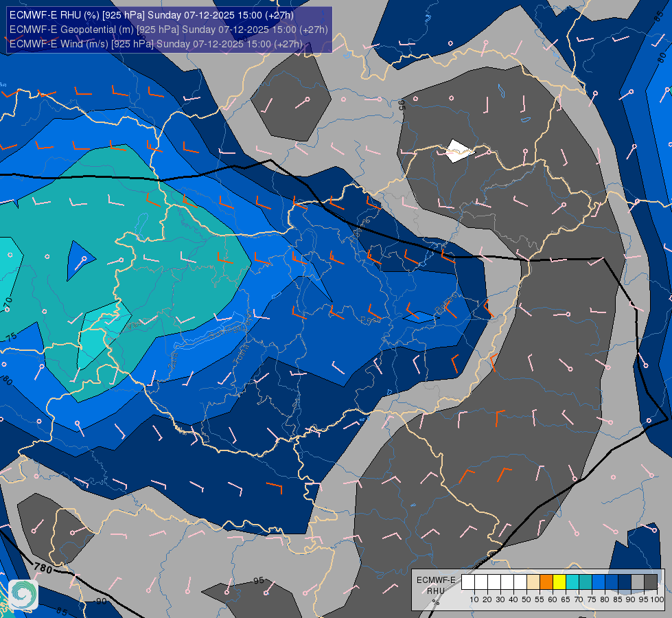
Task: Click the 90 contour label near bottom-left
Action: click(x=101, y=602)
